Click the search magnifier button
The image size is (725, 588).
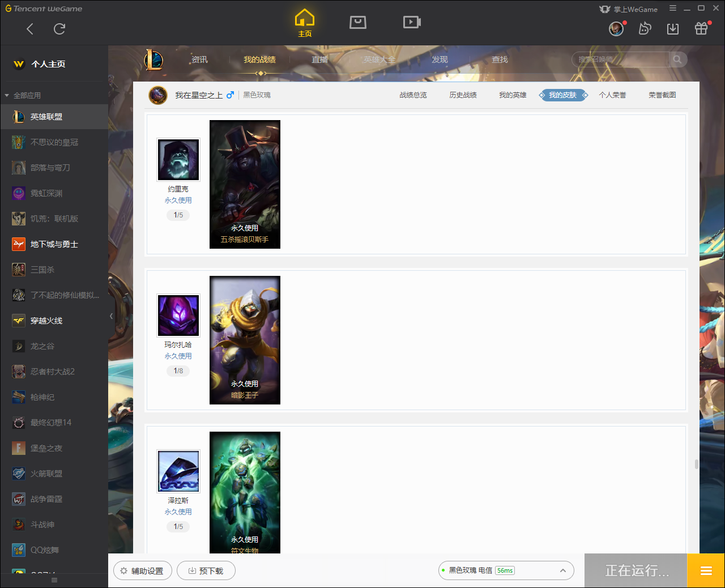coord(677,59)
